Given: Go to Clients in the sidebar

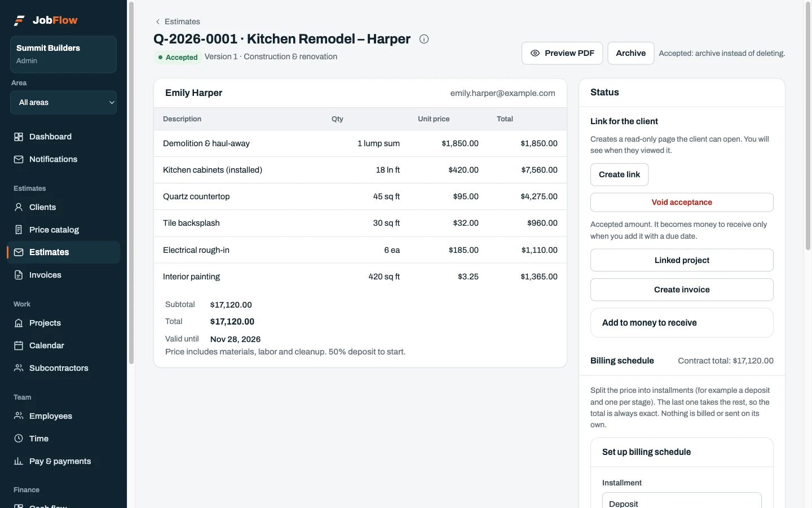Looking at the screenshot, I should (63, 207).
